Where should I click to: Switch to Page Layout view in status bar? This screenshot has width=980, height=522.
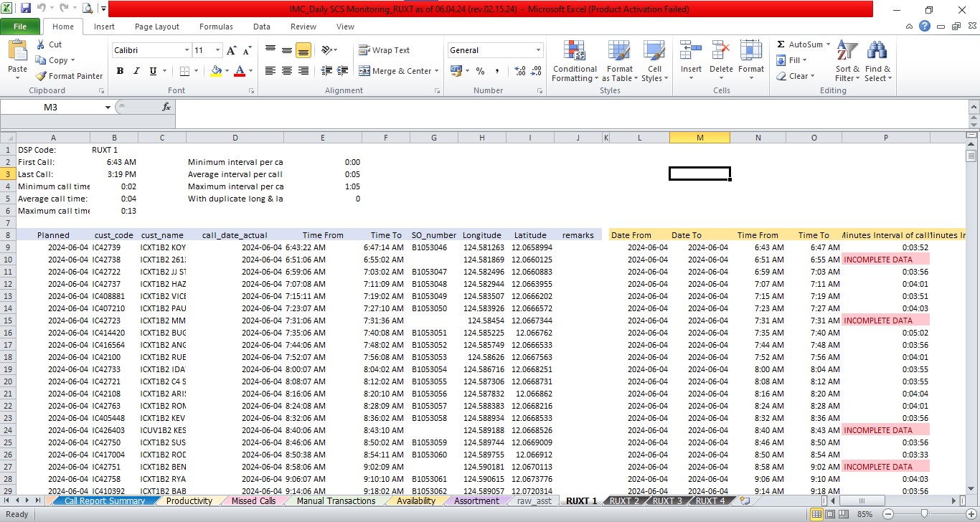point(830,514)
